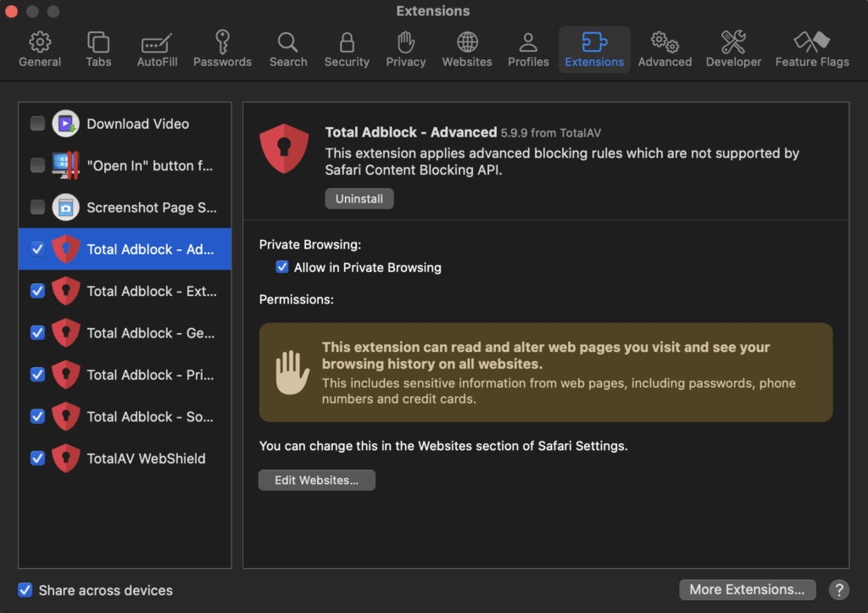The width and height of the screenshot is (868, 613).
Task: Disable the Total Adblock - So checkbox
Action: click(x=37, y=415)
